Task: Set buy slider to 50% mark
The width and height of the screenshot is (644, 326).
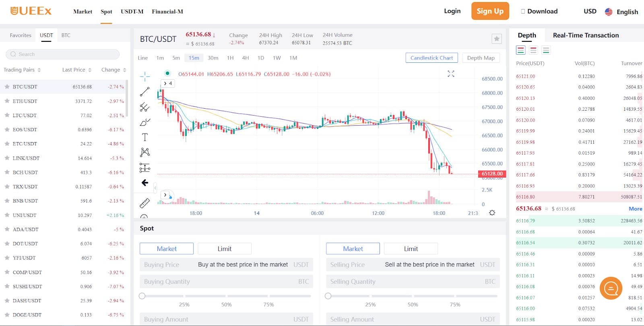Action: pyautogui.click(x=226, y=296)
